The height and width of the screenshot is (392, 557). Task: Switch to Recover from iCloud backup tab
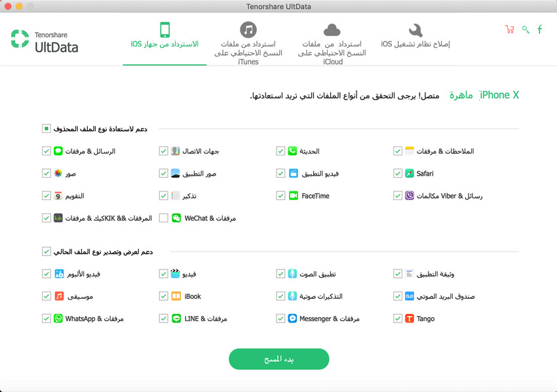(x=332, y=43)
